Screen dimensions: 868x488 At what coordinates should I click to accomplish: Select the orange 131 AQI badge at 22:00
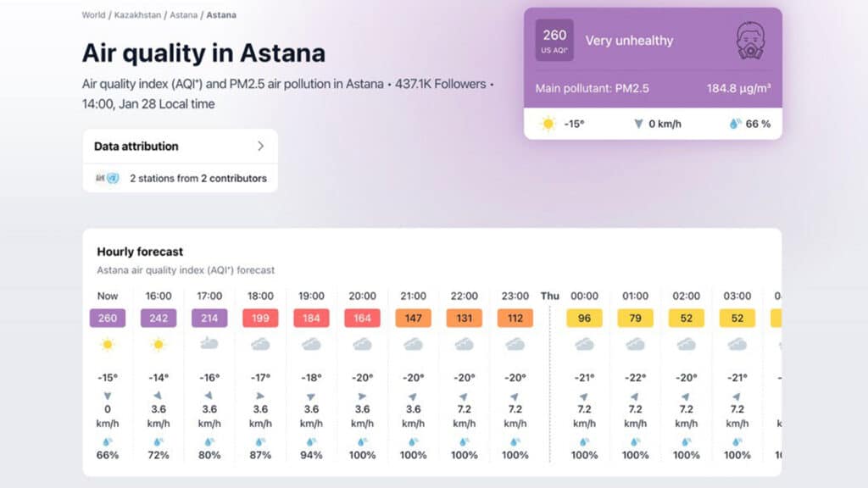pyautogui.click(x=464, y=319)
